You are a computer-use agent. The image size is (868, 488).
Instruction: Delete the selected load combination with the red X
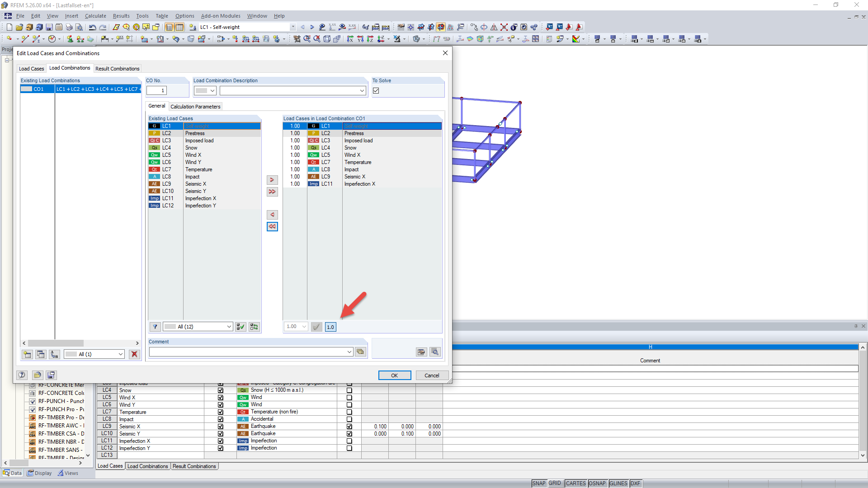[134, 354]
